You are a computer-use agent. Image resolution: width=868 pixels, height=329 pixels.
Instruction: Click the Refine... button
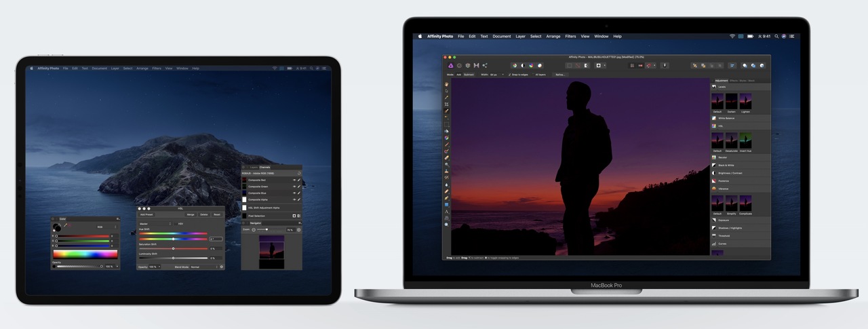pyautogui.click(x=560, y=75)
